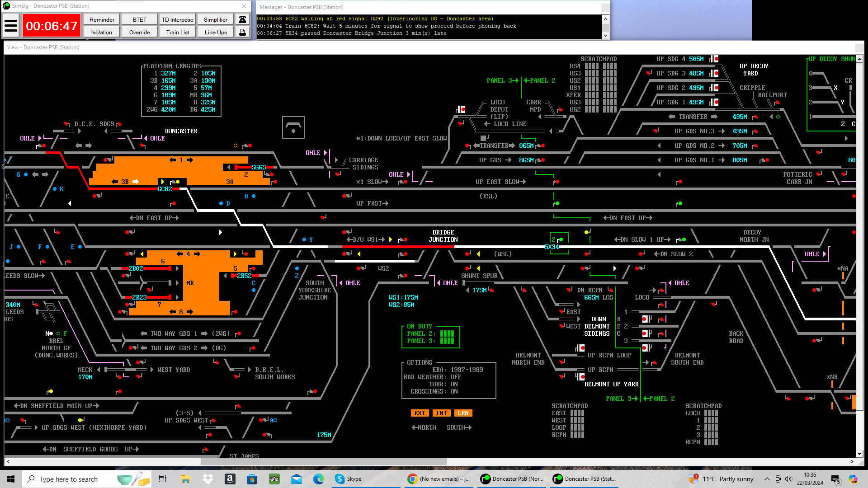Click the Loco Depot (LIP) stop signal
This screenshot has height=488, width=868.
461,109
